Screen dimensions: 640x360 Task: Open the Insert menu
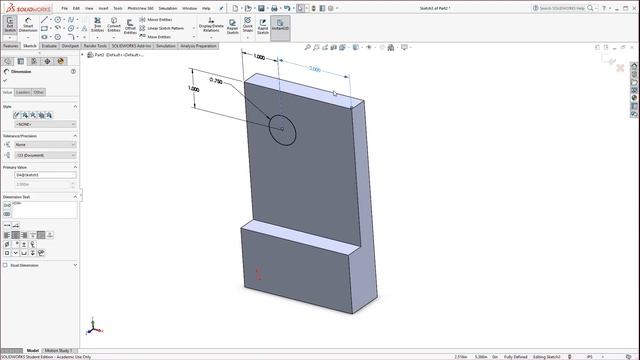(103, 8)
